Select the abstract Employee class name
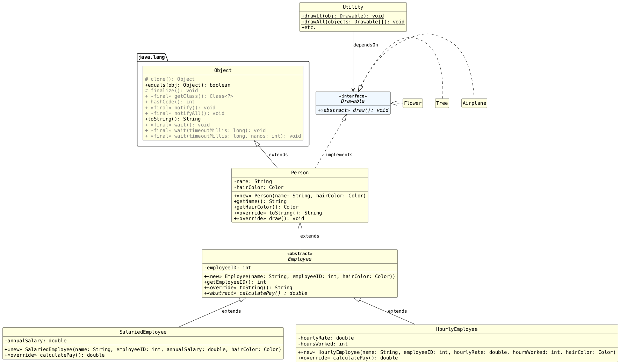Screen dimensions: 620x364 coord(300,259)
